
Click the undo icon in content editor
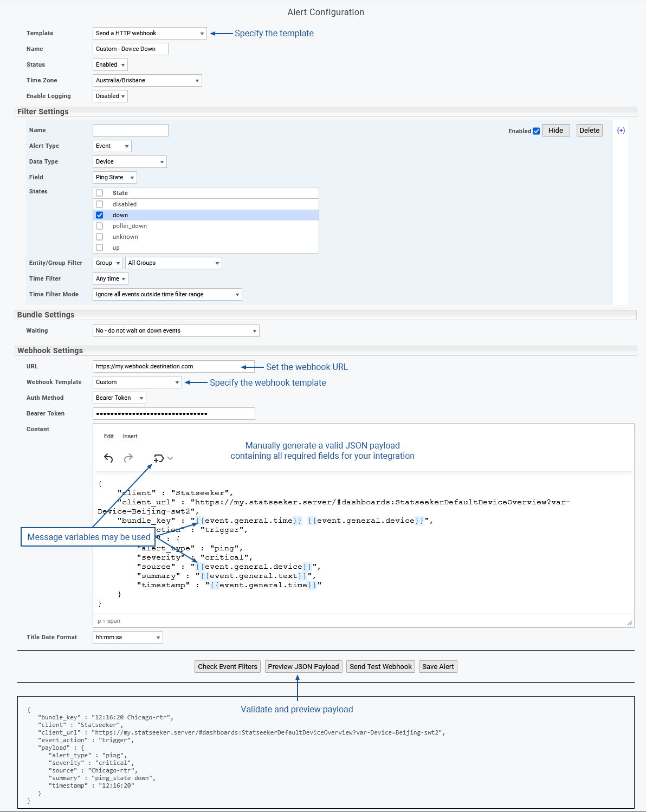click(x=108, y=458)
